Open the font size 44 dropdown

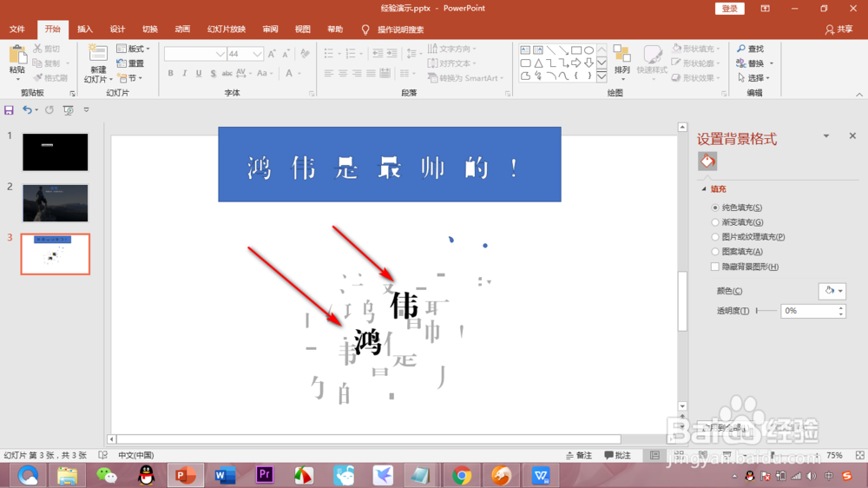click(x=257, y=54)
